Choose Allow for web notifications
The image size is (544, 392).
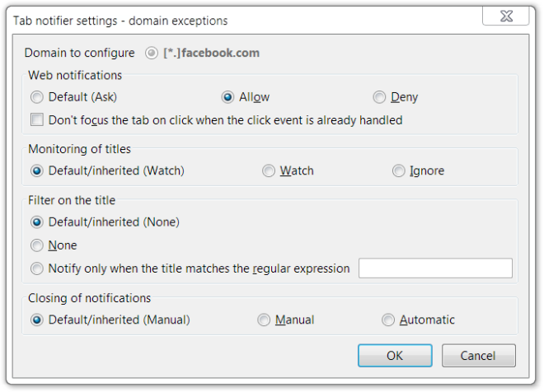pos(228,97)
